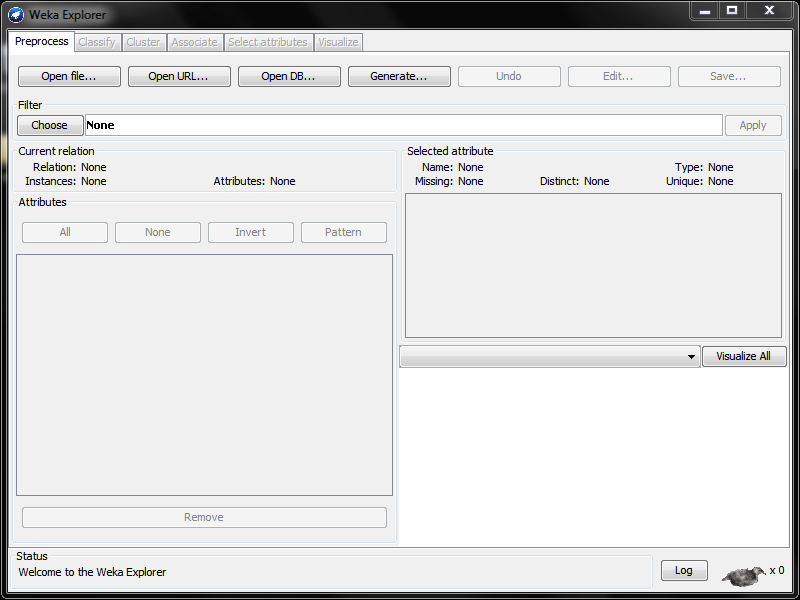Click the Undo button
This screenshot has width=800, height=600.
(509, 77)
